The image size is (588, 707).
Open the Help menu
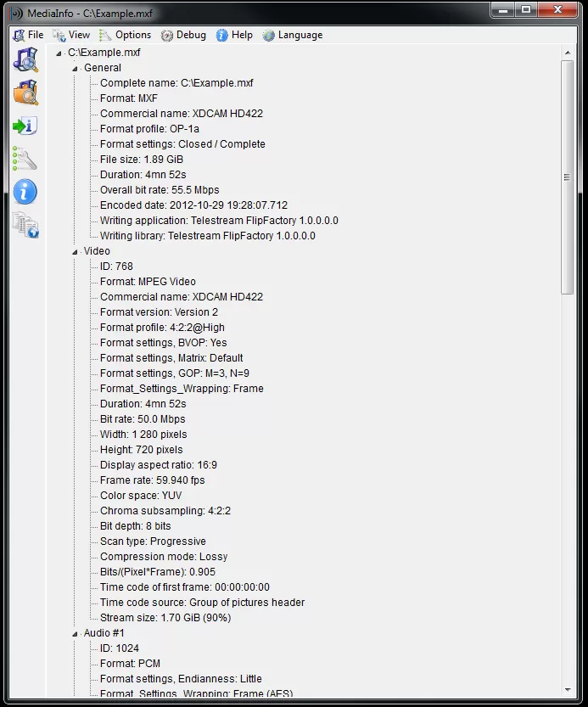(234, 35)
